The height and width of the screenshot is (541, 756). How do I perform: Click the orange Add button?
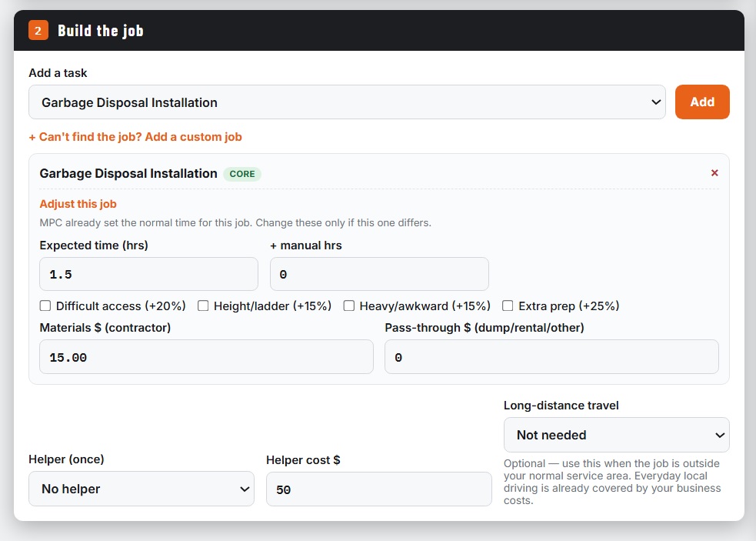702,102
